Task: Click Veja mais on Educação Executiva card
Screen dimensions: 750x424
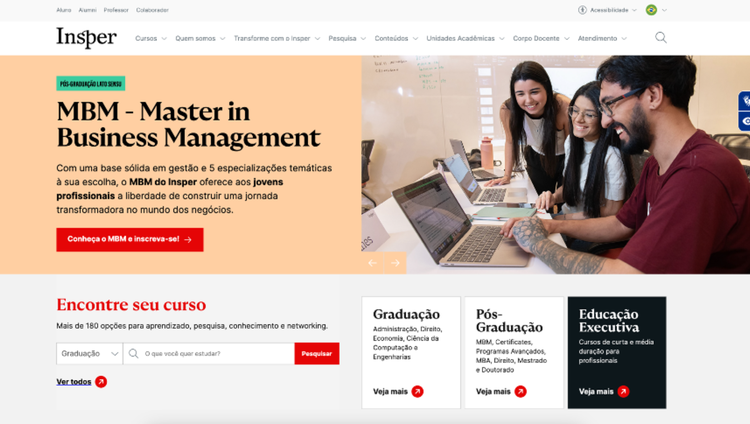Action: coord(596,391)
